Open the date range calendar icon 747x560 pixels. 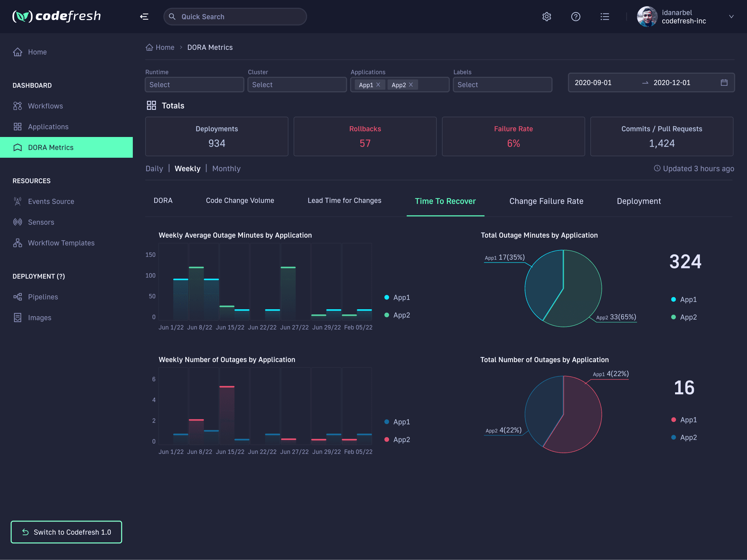click(724, 83)
